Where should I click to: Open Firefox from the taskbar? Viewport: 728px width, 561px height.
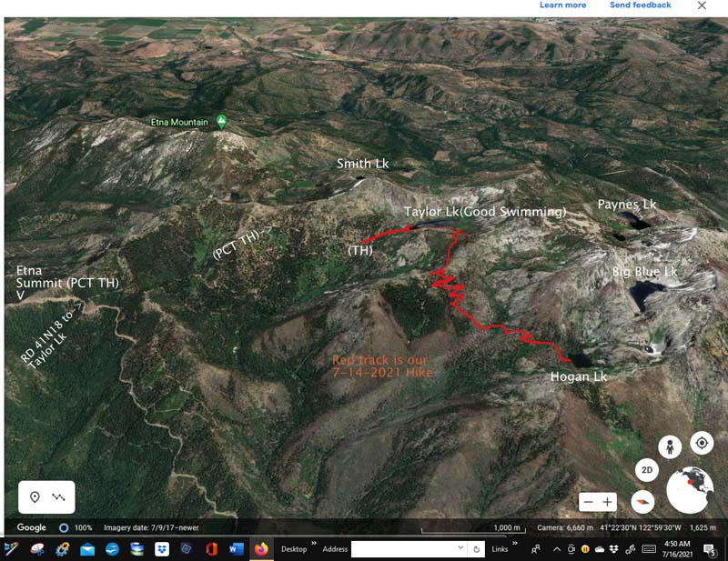[x=261, y=549]
